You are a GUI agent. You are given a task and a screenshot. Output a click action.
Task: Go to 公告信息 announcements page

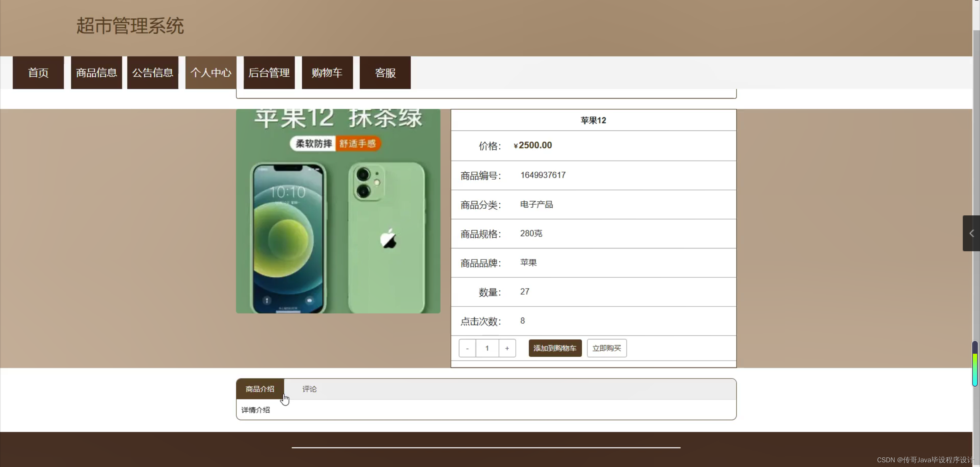(x=153, y=73)
